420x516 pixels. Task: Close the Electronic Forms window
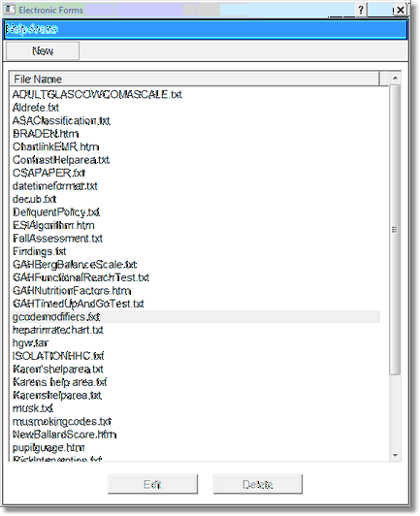tap(400, 11)
